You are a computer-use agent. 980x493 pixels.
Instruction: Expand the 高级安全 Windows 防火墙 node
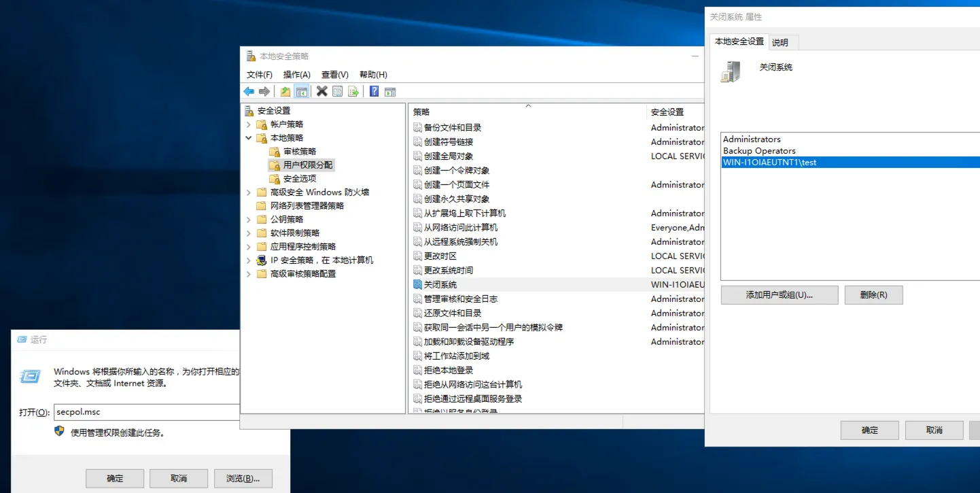[x=249, y=192]
